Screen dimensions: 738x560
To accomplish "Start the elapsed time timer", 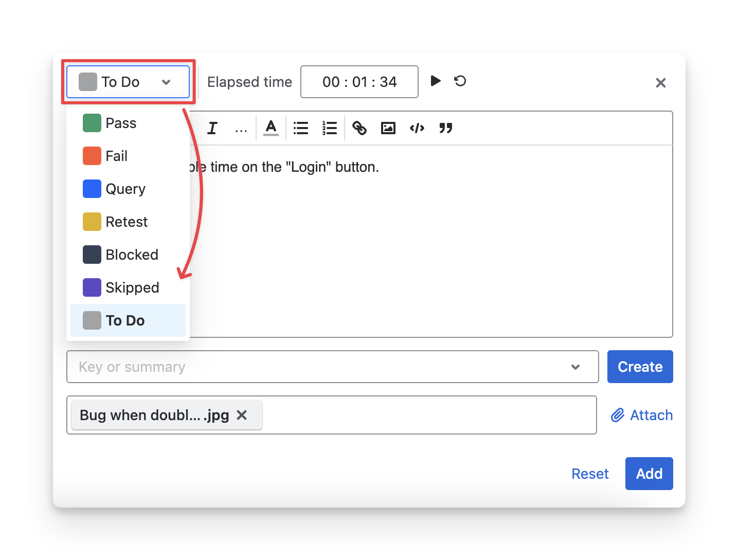I will (435, 81).
